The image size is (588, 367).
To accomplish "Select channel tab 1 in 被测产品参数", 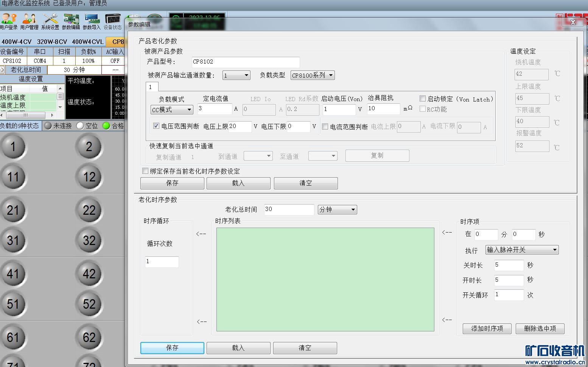I will 152,87.
